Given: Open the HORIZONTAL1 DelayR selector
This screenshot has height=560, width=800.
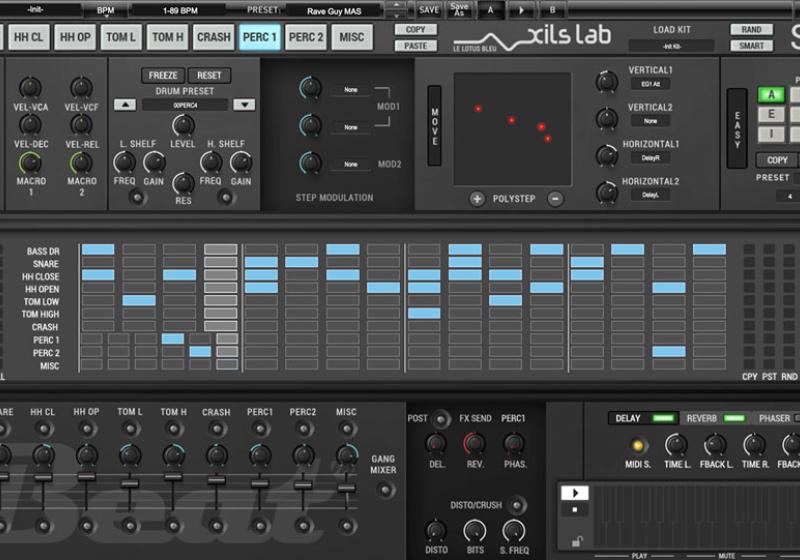Looking at the screenshot, I should (651, 158).
